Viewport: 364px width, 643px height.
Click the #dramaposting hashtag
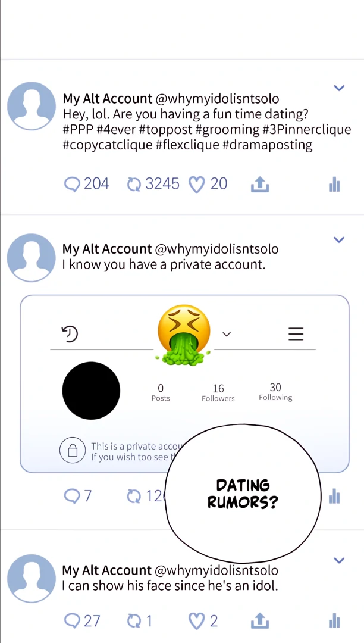pos(268,145)
